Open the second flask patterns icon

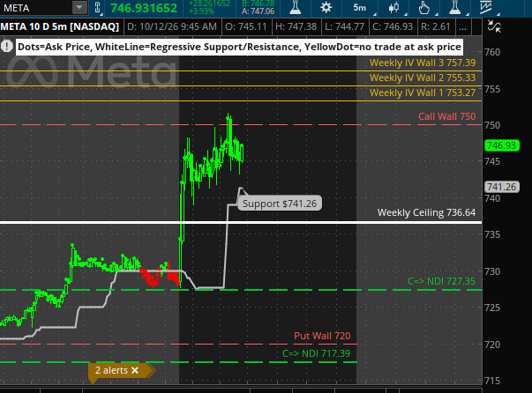coord(454,7)
